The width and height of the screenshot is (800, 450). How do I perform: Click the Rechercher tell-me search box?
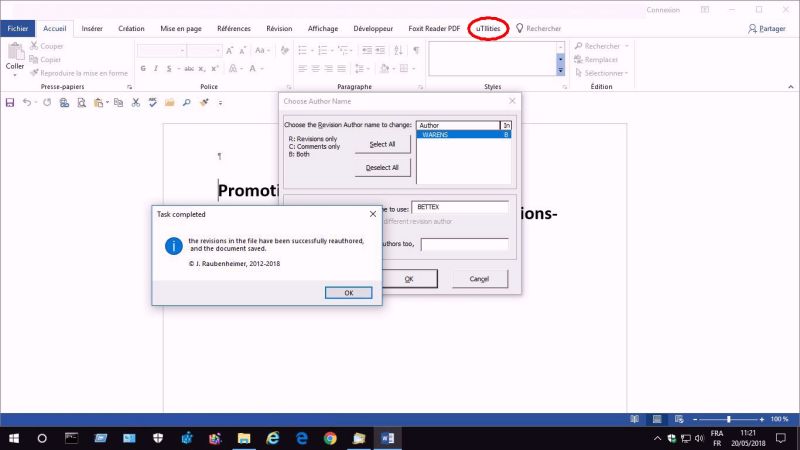pos(538,29)
